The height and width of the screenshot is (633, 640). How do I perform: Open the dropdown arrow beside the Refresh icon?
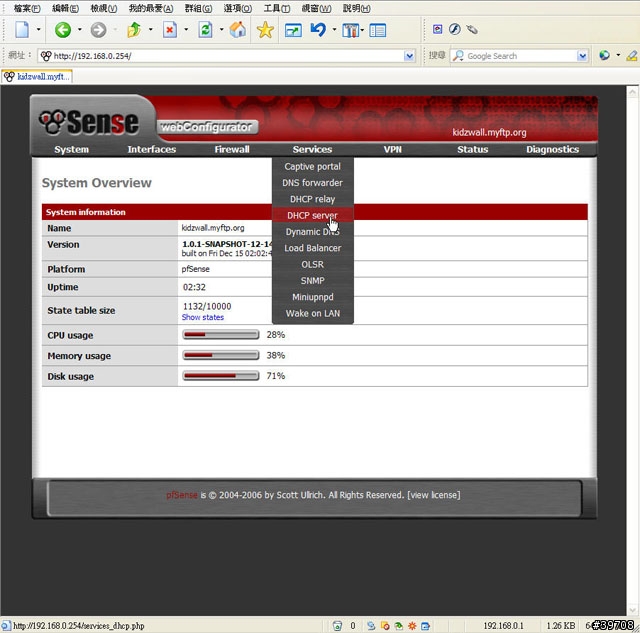(222, 29)
